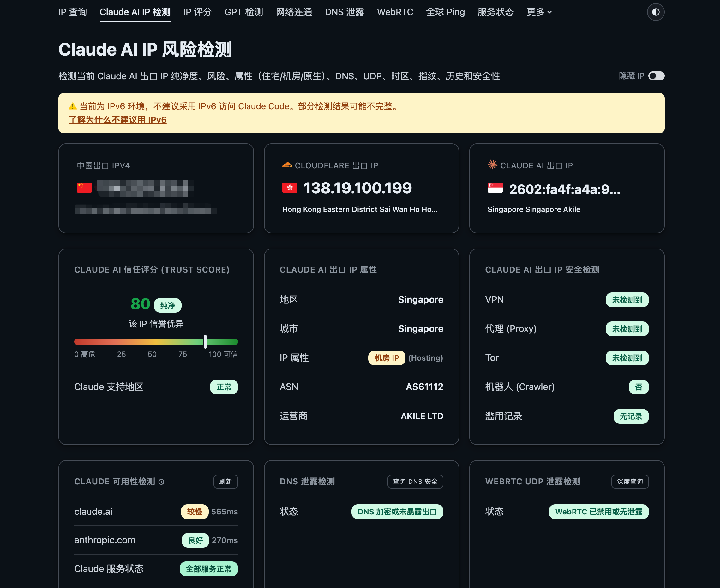Screen dimensions: 720x588
Task: Click the 刷新 button
Action: [x=225, y=482]
